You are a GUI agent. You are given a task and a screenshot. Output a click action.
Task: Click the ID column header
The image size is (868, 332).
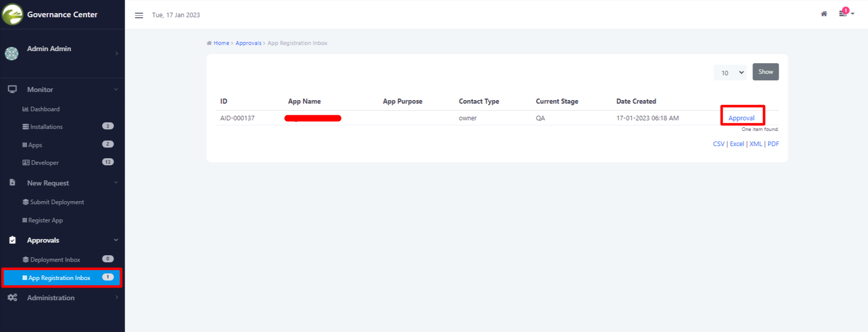[224, 101]
